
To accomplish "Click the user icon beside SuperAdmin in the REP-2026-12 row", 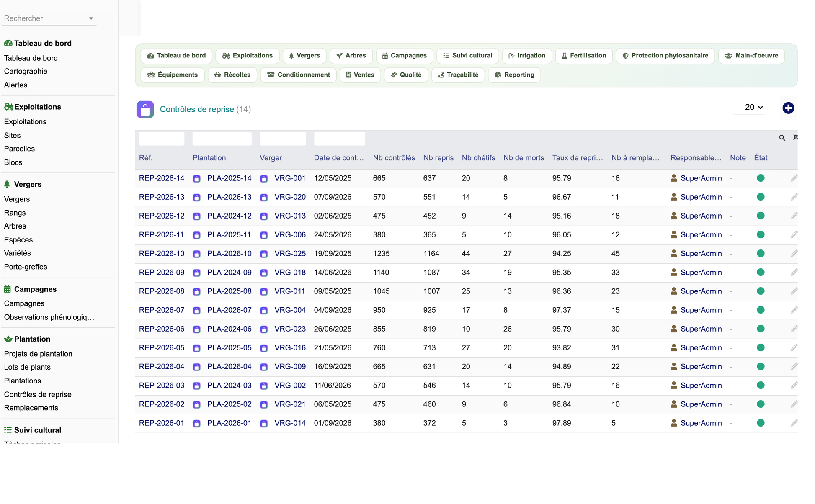I will tap(674, 216).
